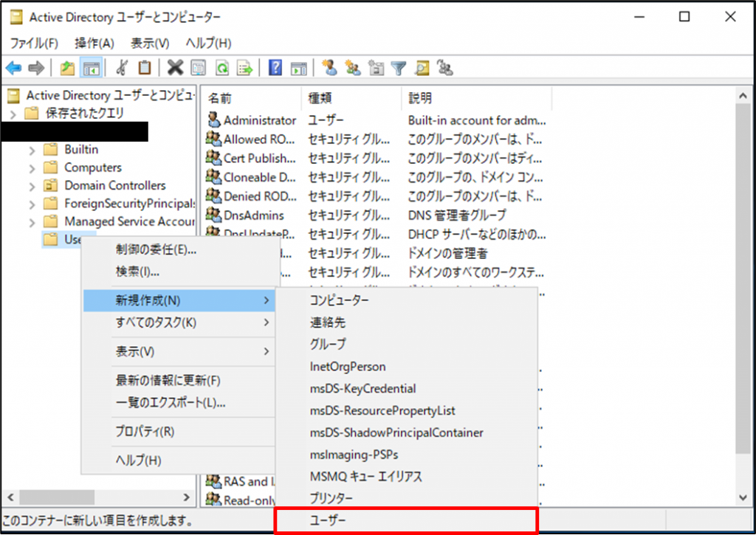Image resolution: width=756 pixels, height=535 pixels.
Task: Click the Create new organizational unit icon
Action: click(376, 68)
